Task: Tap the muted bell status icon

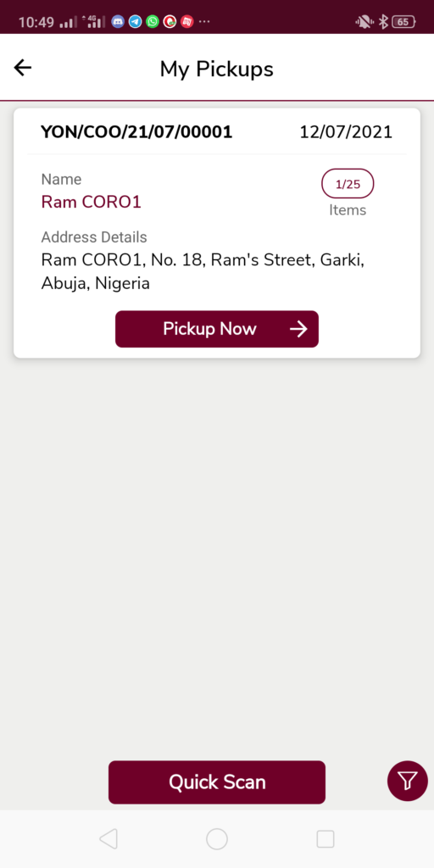Action: [364, 22]
